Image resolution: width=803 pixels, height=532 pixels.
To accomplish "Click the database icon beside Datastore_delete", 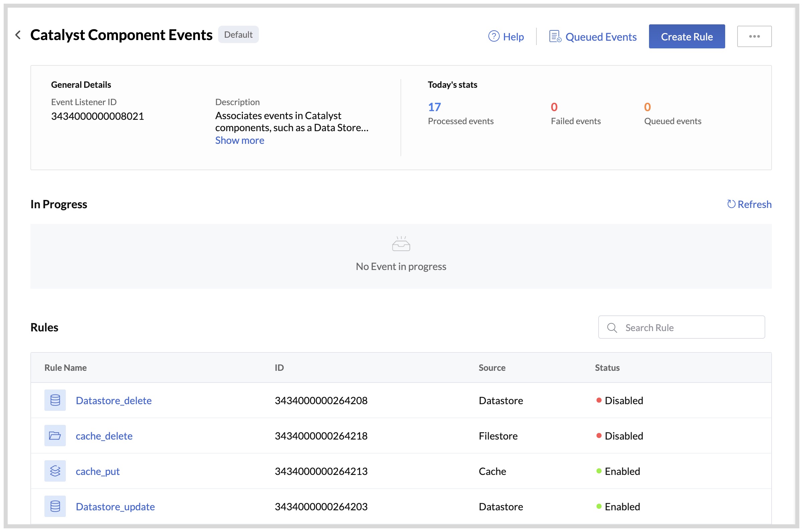I will tap(55, 400).
